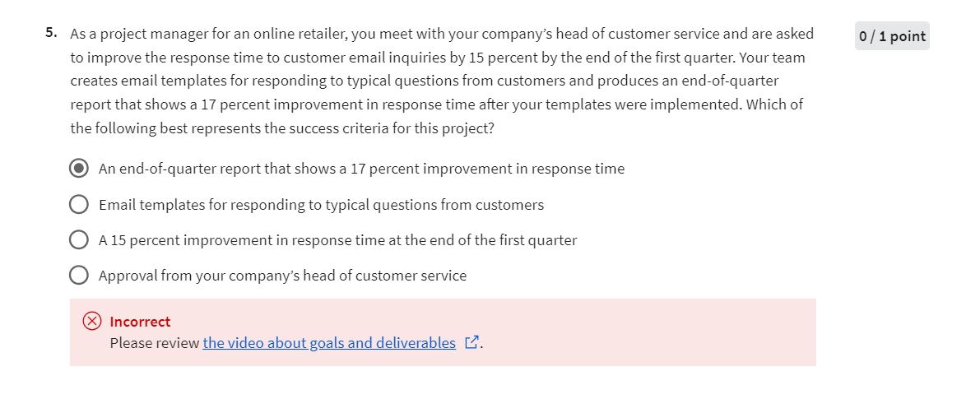980x399 pixels.
Task: Click the '0 / 1 point' score badge
Action: coord(892,36)
